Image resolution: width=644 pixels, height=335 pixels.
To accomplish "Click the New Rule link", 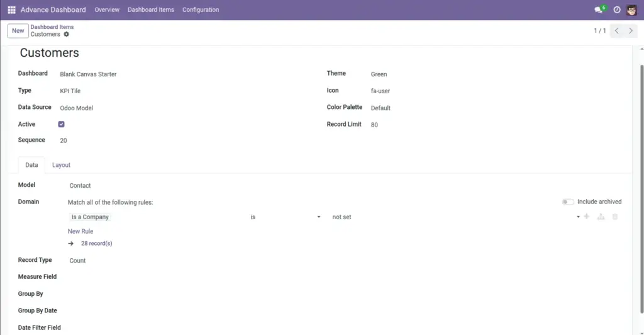I will pyautogui.click(x=80, y=232).
